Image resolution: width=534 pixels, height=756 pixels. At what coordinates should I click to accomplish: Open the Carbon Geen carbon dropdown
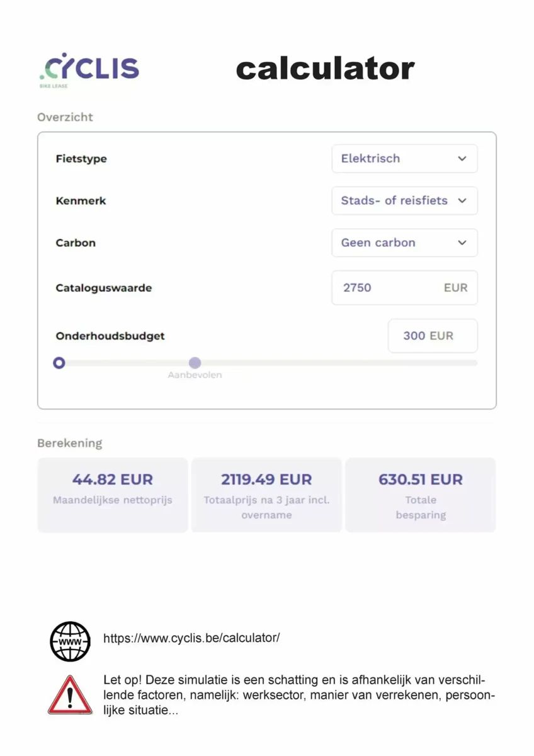pos(404,243)
